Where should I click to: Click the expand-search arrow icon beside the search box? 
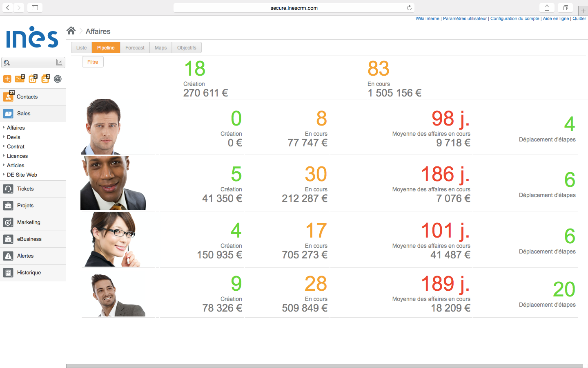(60, 62)
